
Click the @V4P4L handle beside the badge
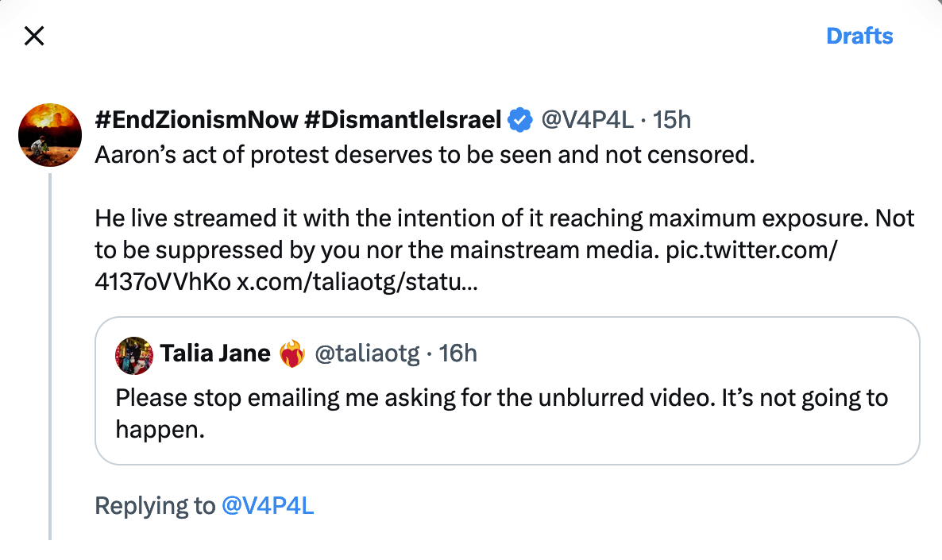pyautogui.click(x=587, y=120)
